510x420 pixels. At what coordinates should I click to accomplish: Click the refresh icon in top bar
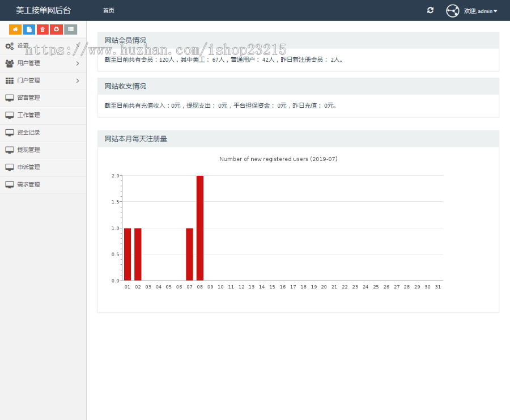coord(430,10)
